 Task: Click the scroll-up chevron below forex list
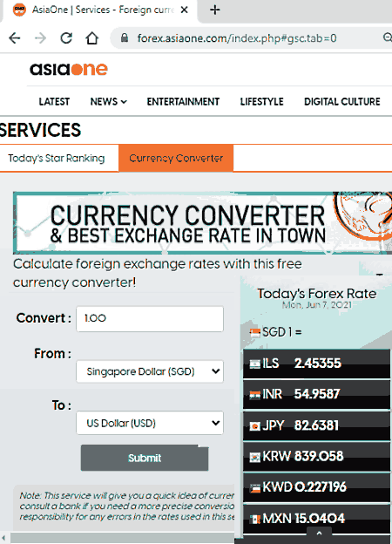[319, 533]
